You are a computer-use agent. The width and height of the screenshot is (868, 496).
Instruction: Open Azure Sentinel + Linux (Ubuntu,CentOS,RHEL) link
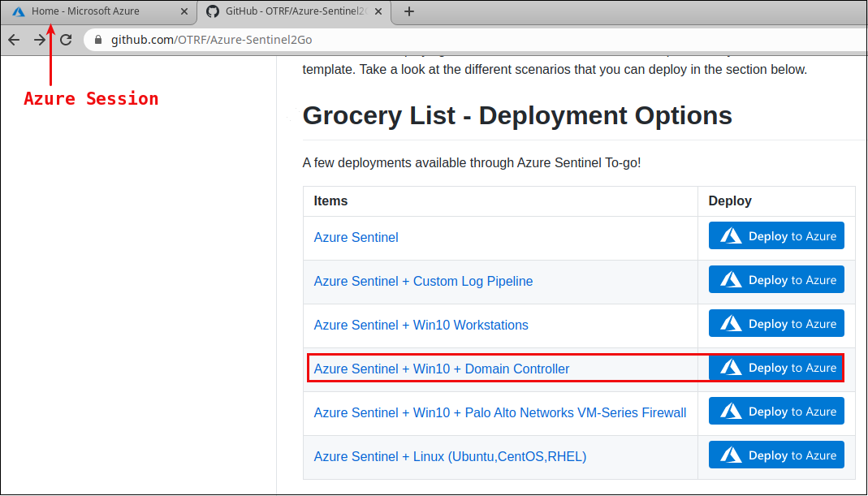click(x=450, y=457)
